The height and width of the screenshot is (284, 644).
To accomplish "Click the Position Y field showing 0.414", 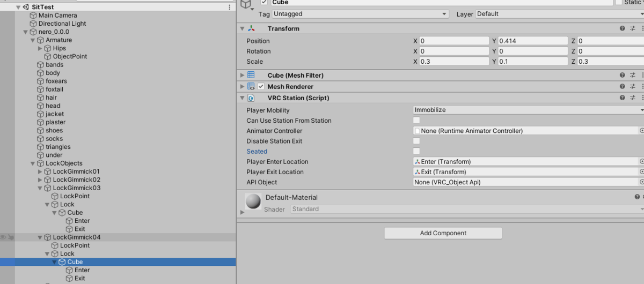I will point(533,41).
